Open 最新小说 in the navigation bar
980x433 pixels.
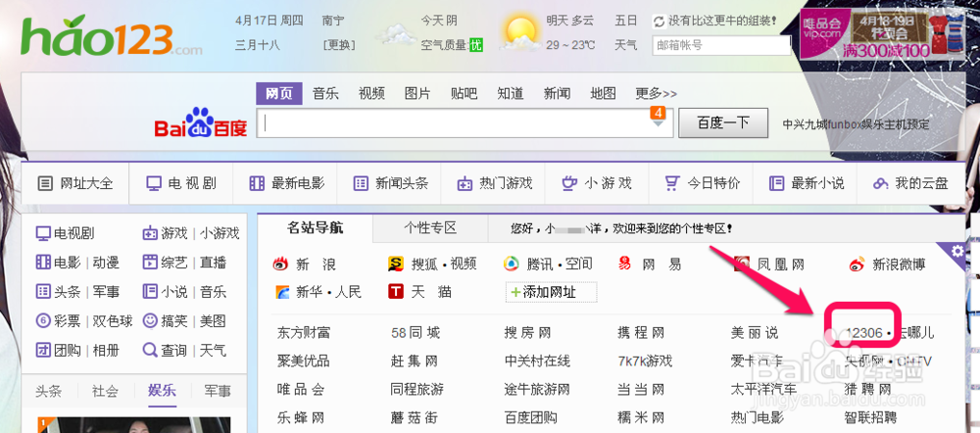[806, 183]
